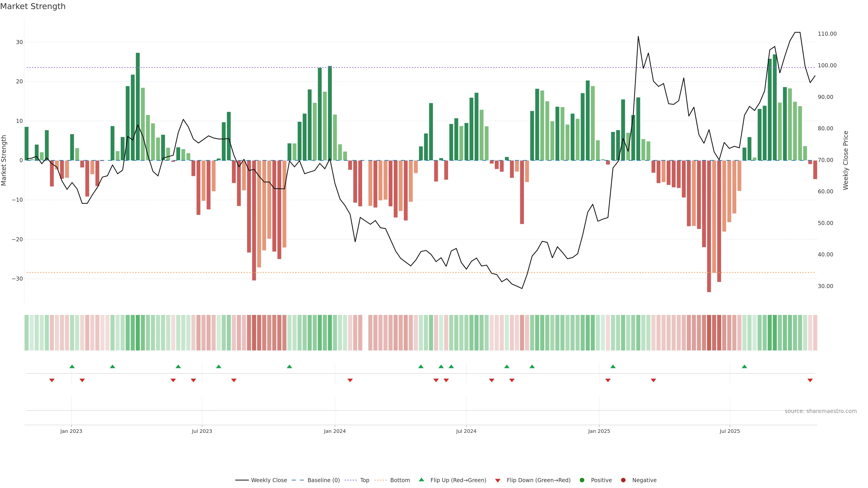
Task: Click the first green flip-up marker near Jan 2023
Action: click(72, 366)
